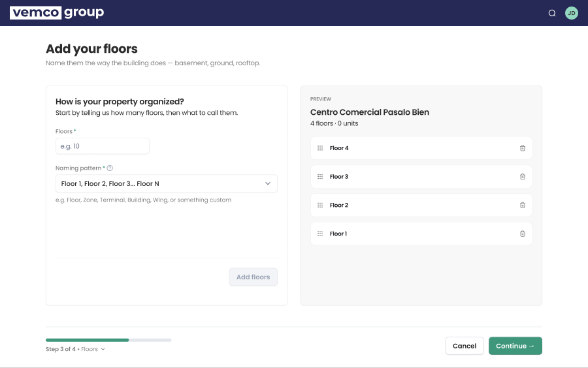Click 'How is your property organized?' heading

point(120,101)
